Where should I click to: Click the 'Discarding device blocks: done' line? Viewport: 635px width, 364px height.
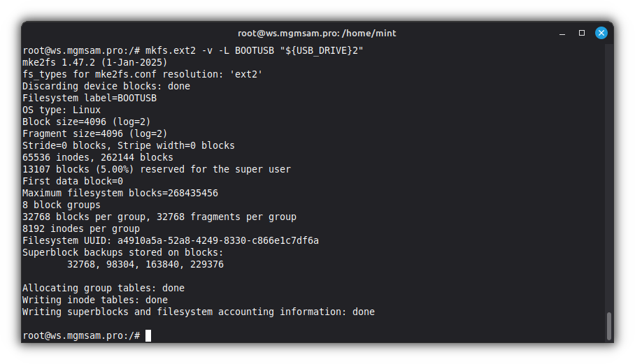pyautogui.click(x=106, y=86)
